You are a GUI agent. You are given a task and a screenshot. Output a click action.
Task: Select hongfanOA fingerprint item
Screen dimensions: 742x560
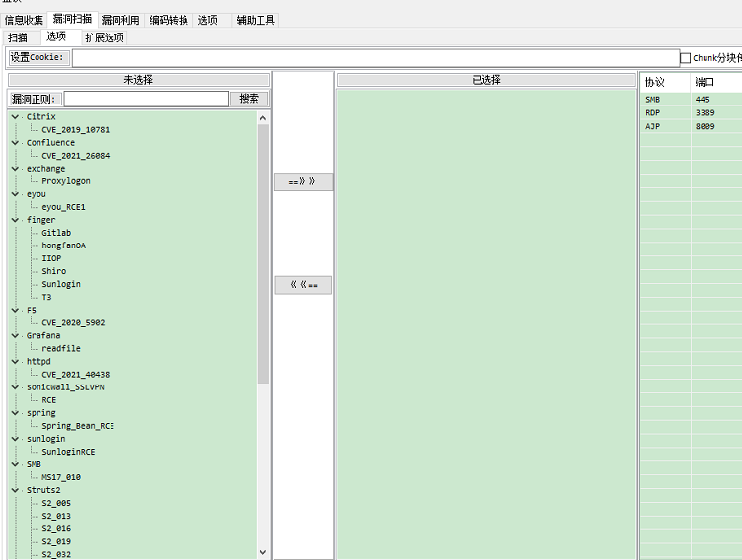tap(64, 245)
